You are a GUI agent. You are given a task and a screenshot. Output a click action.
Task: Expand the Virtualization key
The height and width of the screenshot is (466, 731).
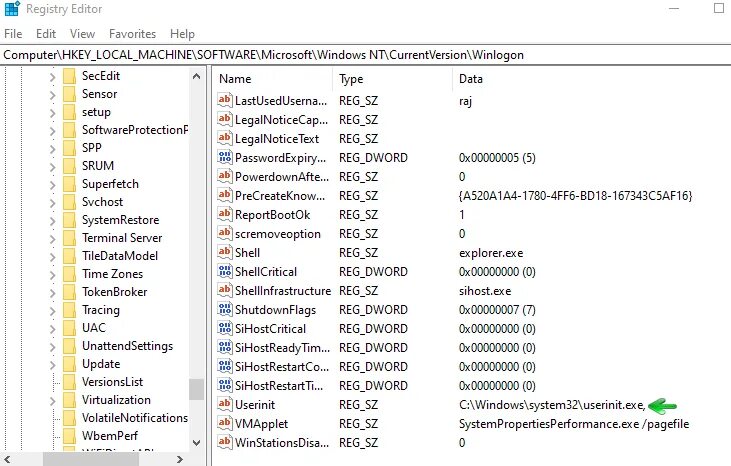click(52, 401)
